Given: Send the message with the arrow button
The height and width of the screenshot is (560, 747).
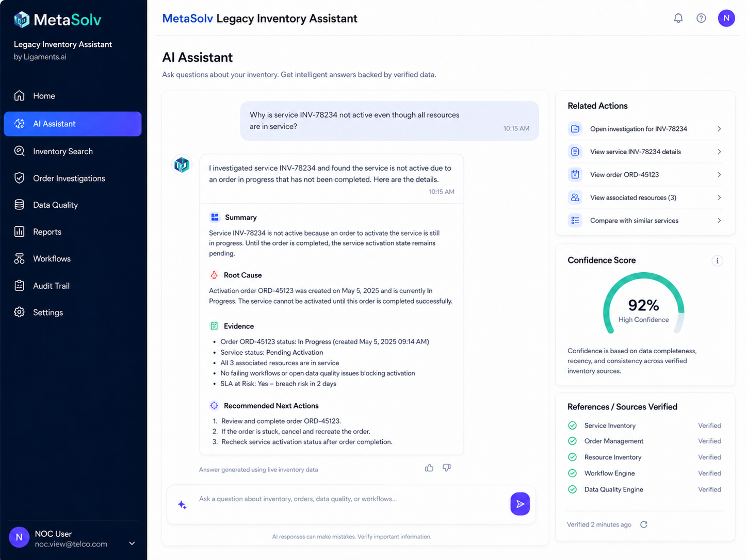Looking at the screenshot, I should (x=520, y=504).
